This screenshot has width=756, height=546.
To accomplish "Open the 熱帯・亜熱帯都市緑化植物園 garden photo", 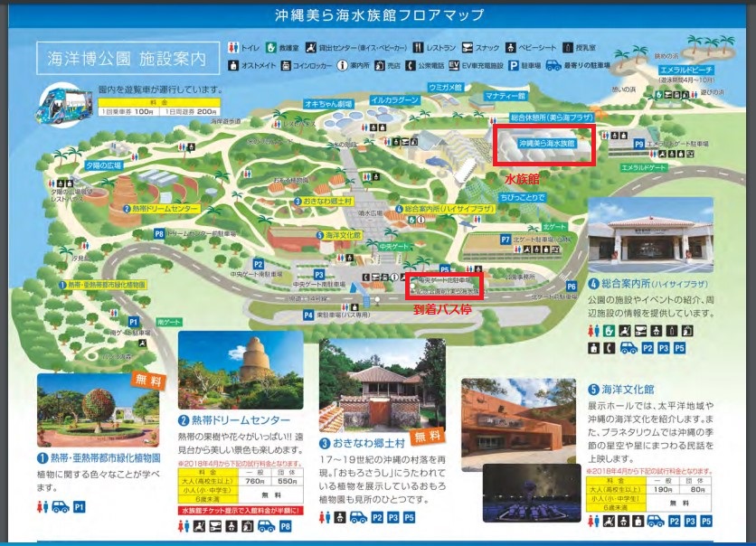I will tap(99, 410).
